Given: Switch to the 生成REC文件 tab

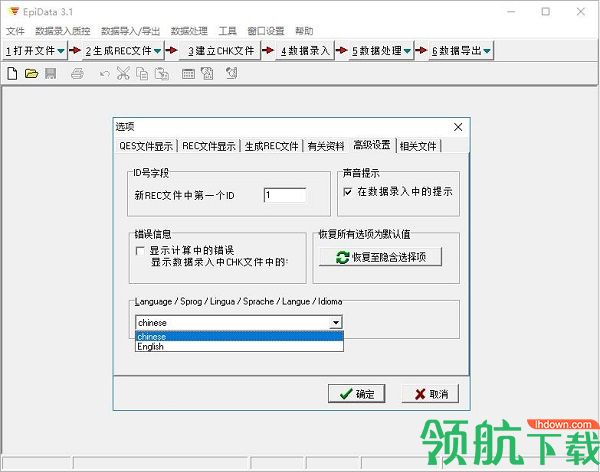Looking at the screenshot, I should tap(271, 146).
